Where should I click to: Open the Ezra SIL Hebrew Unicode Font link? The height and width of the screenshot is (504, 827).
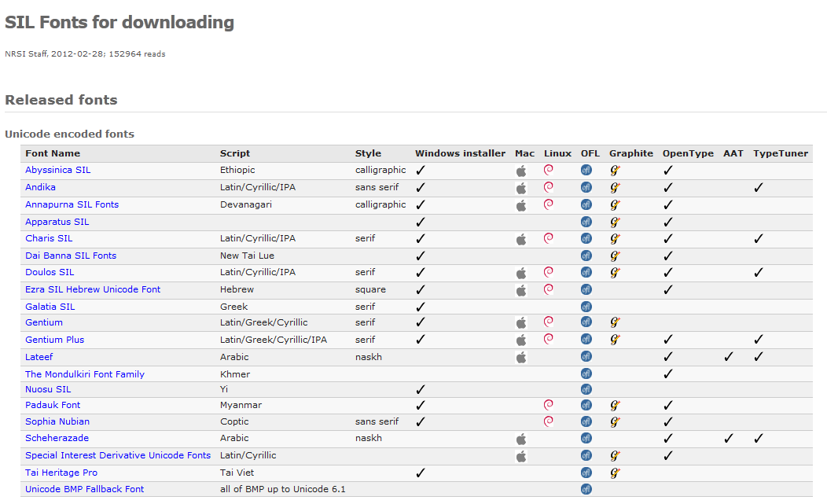click(93, 289)
